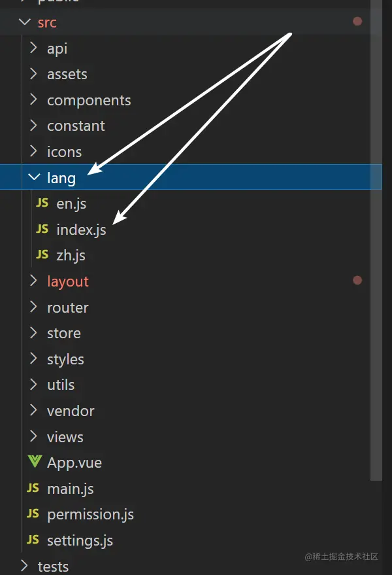Expand the api folder chevron
392x575 pixels.
tap(34, 48)
